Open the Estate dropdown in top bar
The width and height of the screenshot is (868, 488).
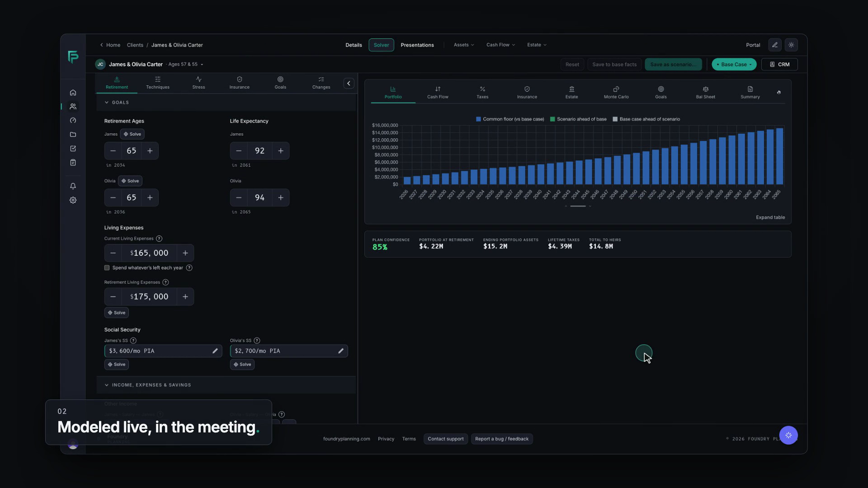click(537, 45)
